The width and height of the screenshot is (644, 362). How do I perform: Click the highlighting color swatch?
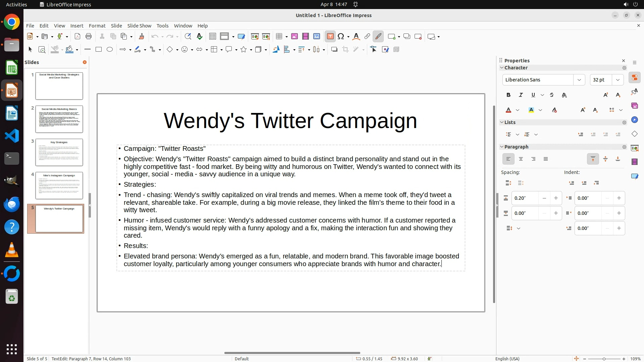coord(531,110)
